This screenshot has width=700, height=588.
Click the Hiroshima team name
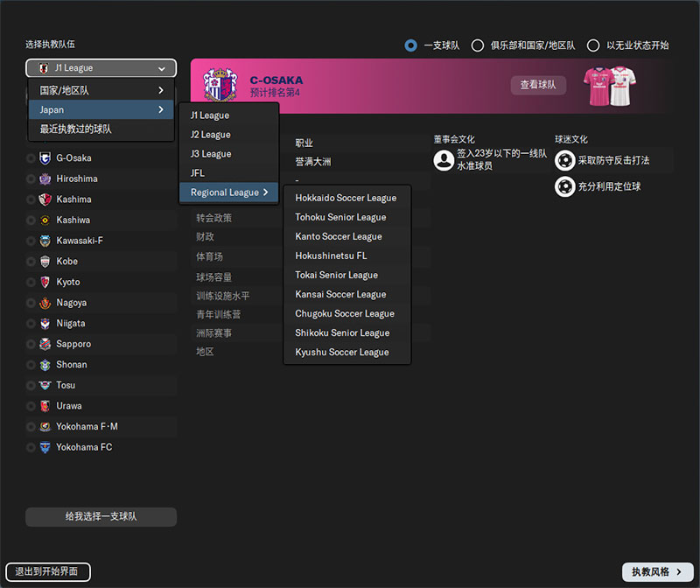(x=77, y=179)
